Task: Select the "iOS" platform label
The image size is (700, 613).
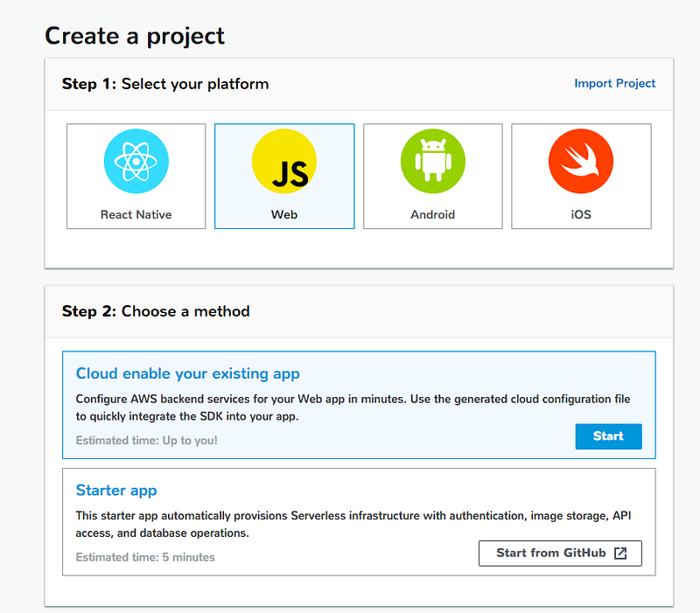Action: 581,214
